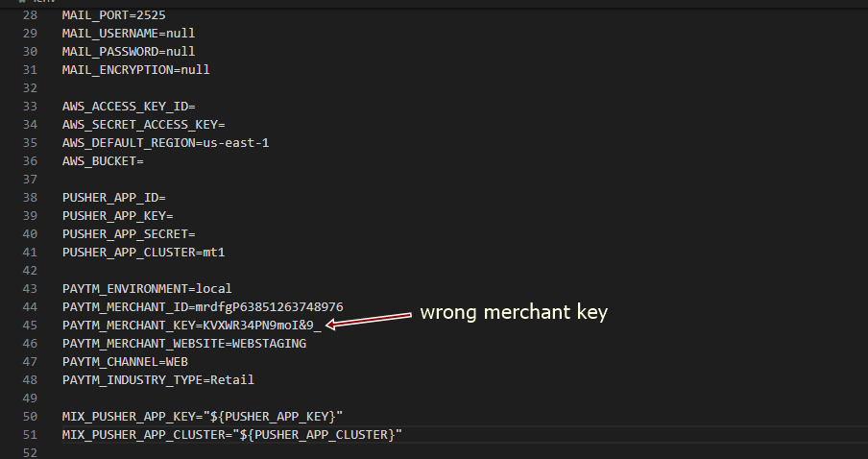This screenshot has width=868, height=459.
Task: Select AWS_DEFAULT_REGION=us-east-1 text
Action: click(165, 143)
